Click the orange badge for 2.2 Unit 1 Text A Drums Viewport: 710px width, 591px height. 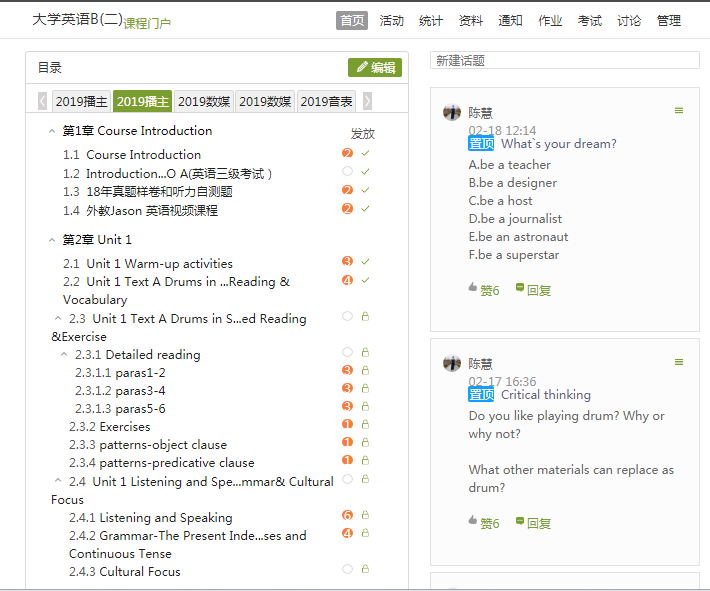pos(347,280)
